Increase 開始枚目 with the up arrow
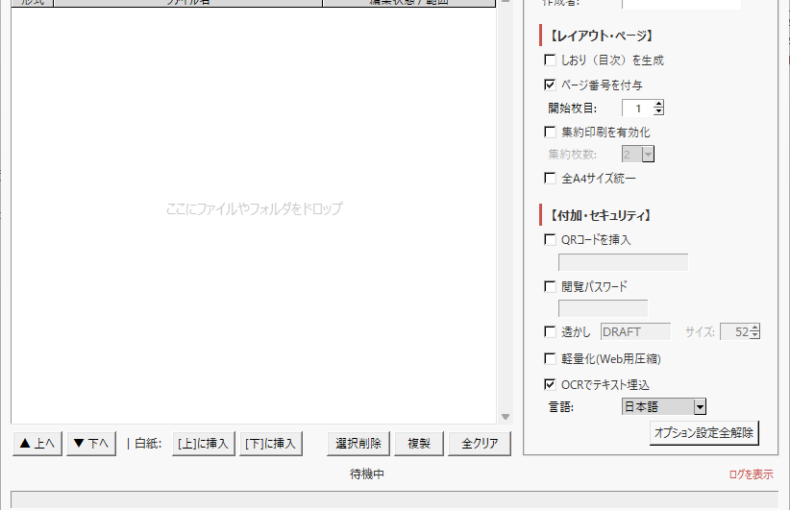 coord(659,104)
